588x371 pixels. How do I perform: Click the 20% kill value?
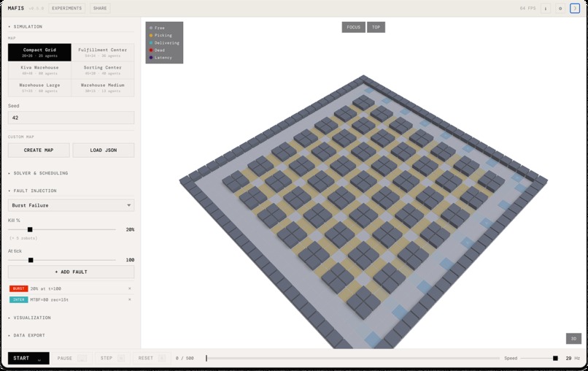pos(130,229)
